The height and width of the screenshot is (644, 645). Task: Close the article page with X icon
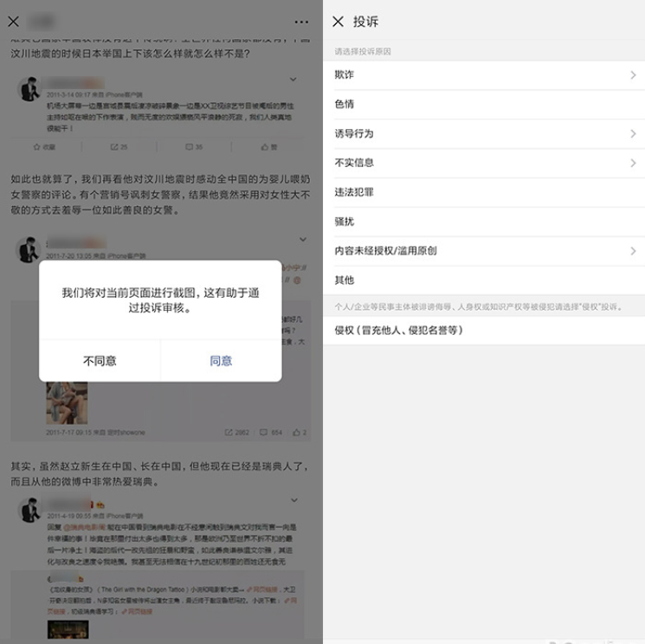coord(13,22)
